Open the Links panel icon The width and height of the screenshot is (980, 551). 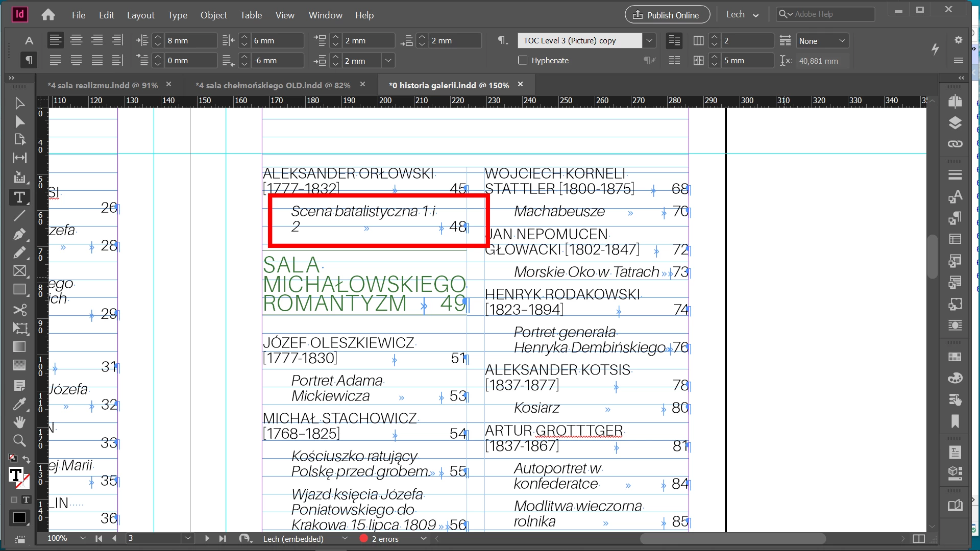[x=955, y=144]
